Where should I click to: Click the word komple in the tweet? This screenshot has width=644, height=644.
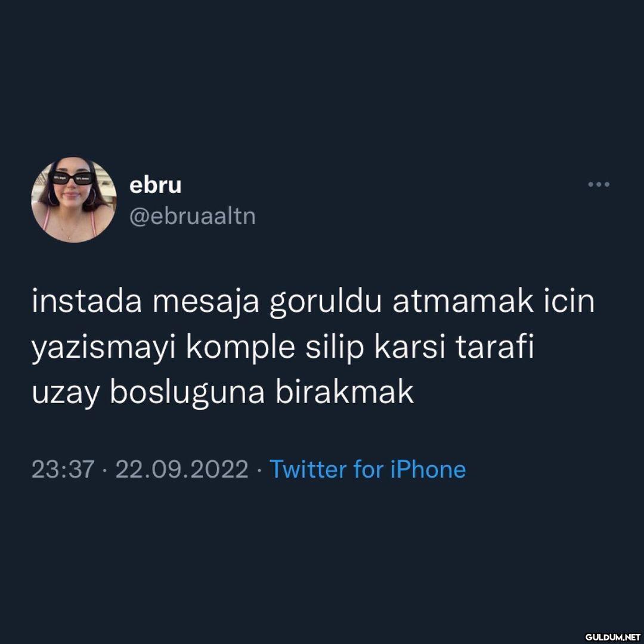point(241,349)
